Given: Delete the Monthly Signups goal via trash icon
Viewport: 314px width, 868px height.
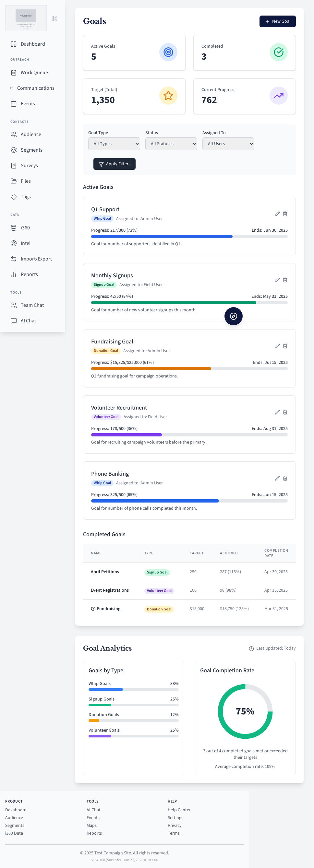Looking at the screenshot, I should (285, 280).
